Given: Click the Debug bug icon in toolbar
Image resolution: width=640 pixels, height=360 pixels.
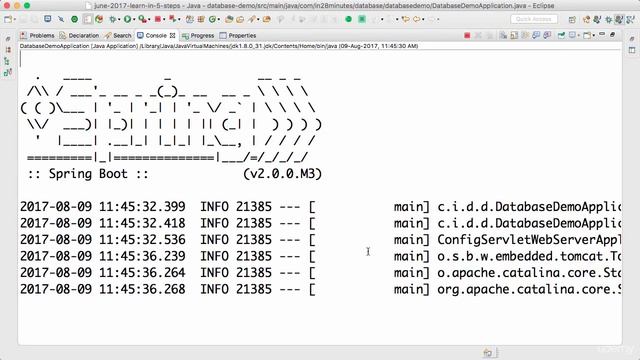Looking at the screenshot, I should pyautogui.click(x=113, y=19).
